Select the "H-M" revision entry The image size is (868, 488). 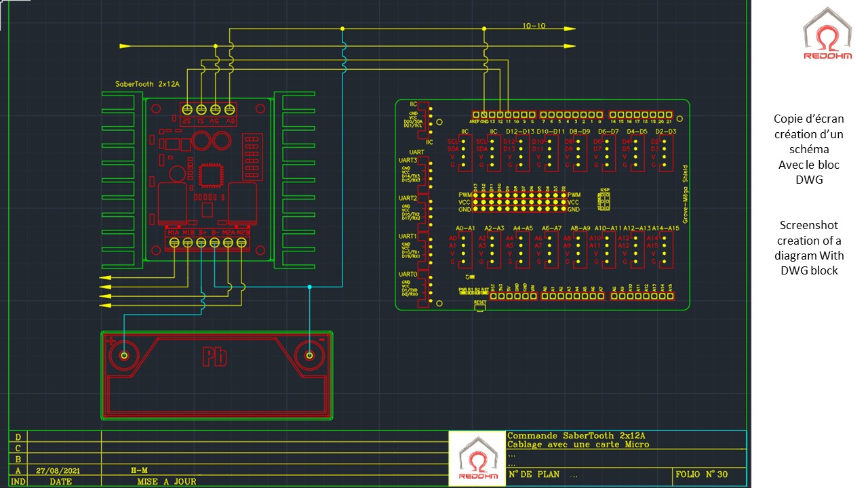pyautogui.click(x=139, y=470)
